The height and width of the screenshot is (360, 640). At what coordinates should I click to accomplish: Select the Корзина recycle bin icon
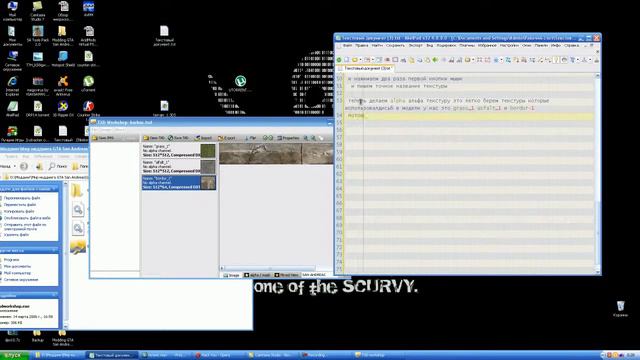pyautogui.click(x=620, y=309)
